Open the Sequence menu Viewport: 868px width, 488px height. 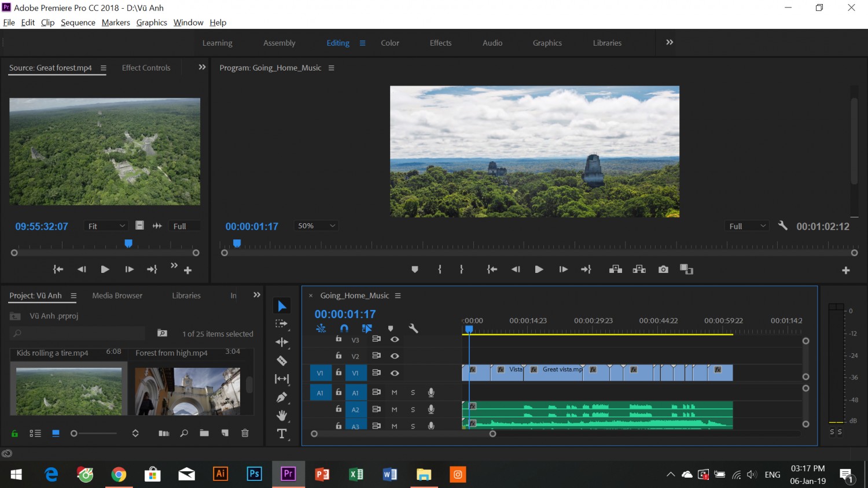click(x=78, y=23)
